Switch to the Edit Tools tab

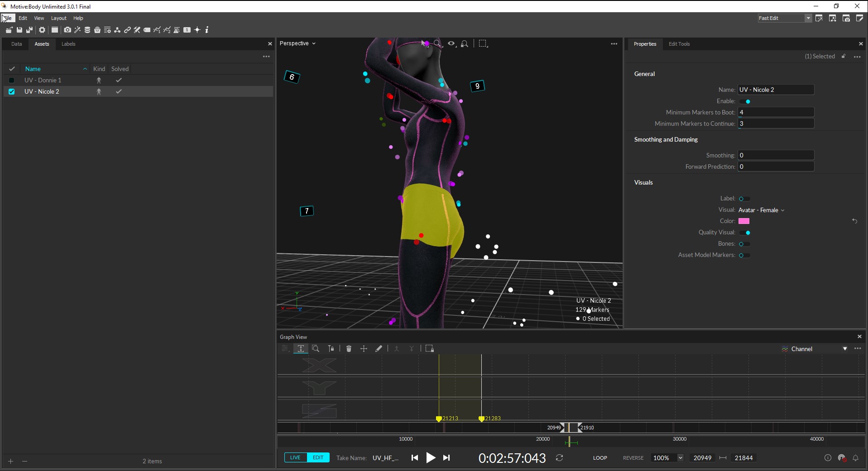pos(679,44)
